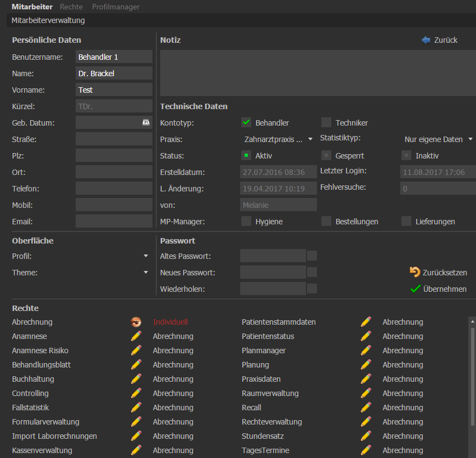
Task: Click the Vorname field containing Test
Action: coord(114,89)
